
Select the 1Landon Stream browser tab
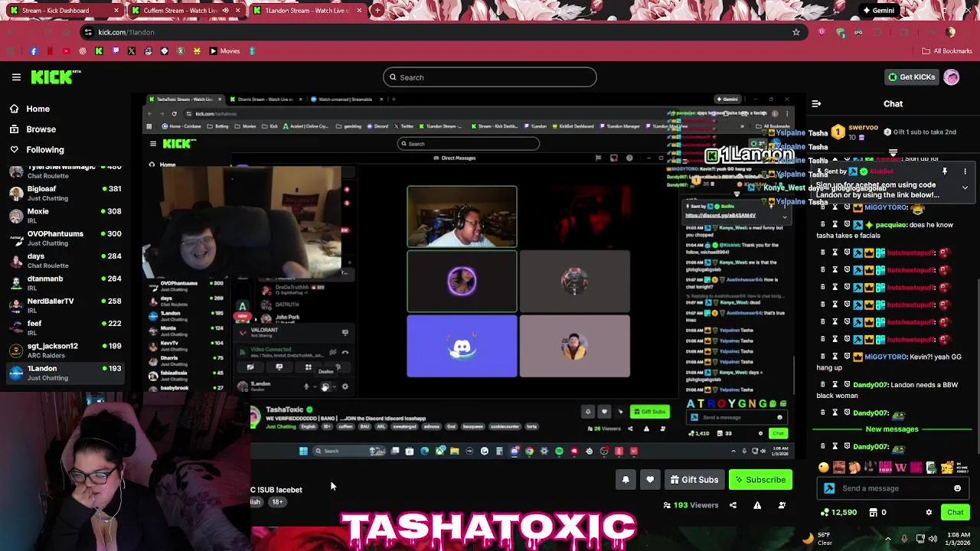[x=306, y=11]
